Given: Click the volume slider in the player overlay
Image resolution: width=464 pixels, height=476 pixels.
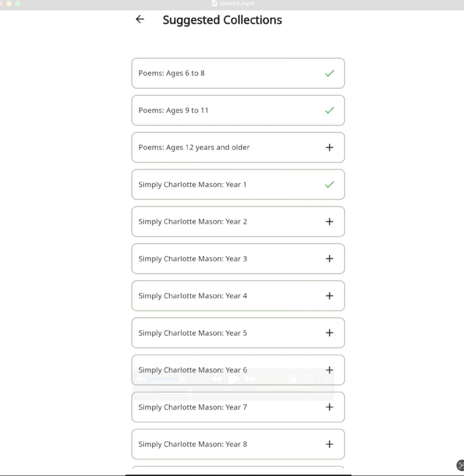Looking at the screenshot, I should click(x=165, y=379).
